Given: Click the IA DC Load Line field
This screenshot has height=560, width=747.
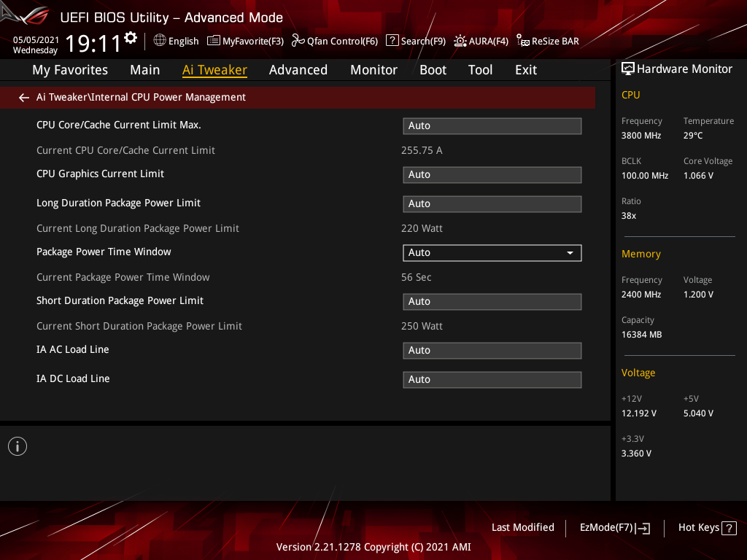Looking at the screenshot, I should [x=492, y=379].
